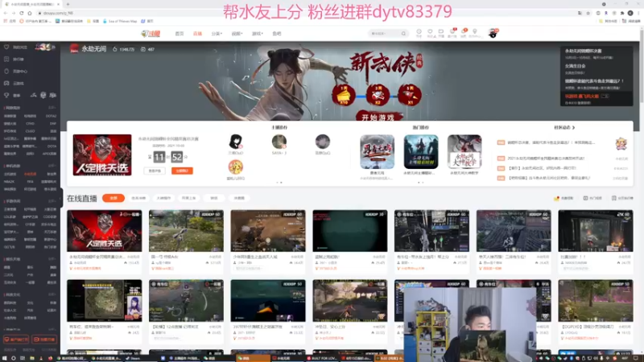
Task: Open 热门视频 link right of filter tabs
Action: tap(592, 198)
